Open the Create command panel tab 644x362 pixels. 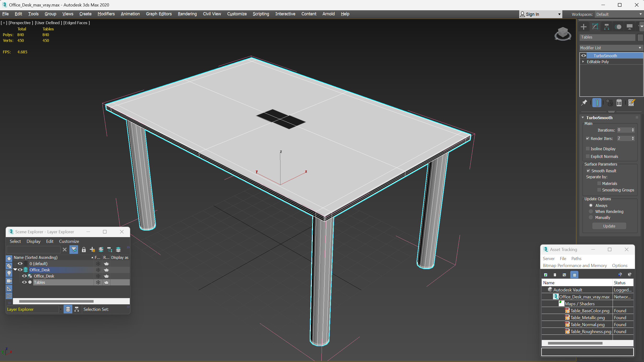coord(583,27)
